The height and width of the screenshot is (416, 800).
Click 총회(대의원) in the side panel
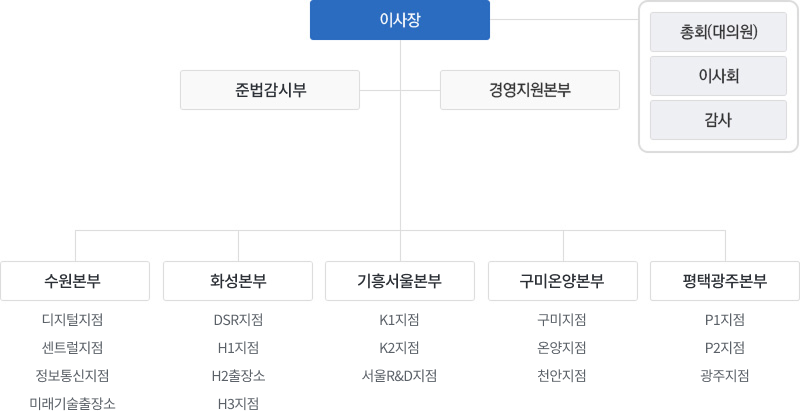coord(718,31)
